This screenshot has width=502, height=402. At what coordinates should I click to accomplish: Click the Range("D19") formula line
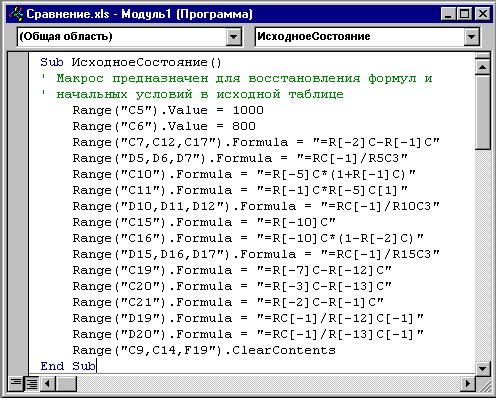tap(248, 318)
